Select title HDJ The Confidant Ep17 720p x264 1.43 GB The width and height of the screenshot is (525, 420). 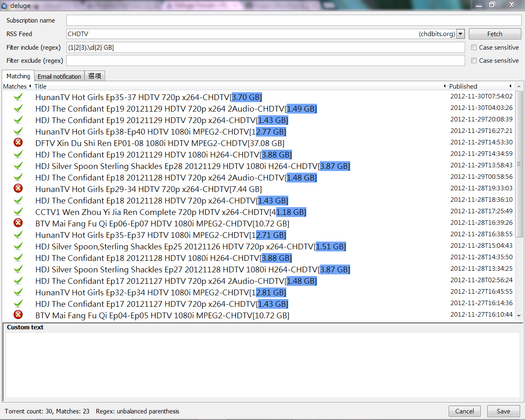click(x=162, y=304)
